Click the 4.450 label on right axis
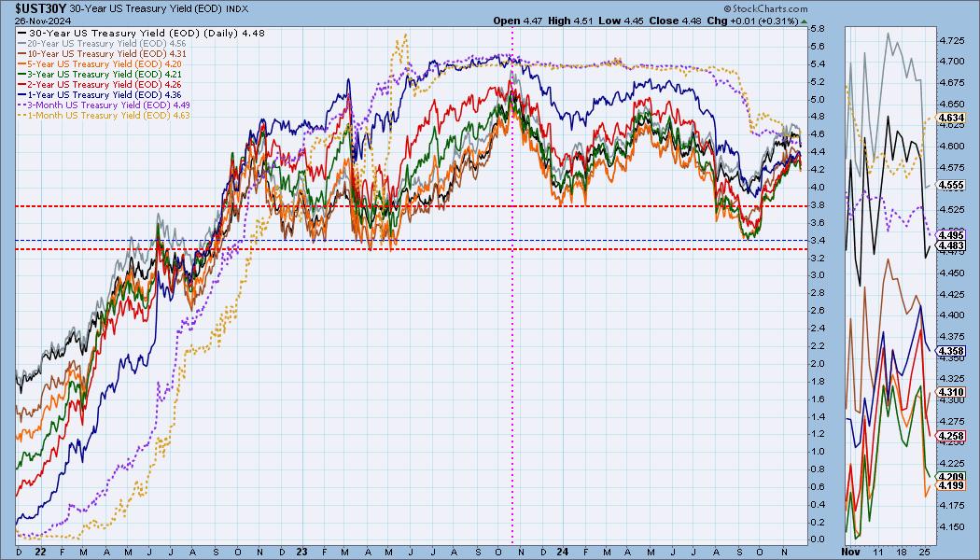The image size is (980, 560). (952, 273)
